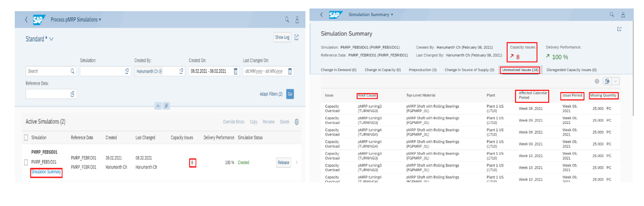Click SAP logo in Simulation Summary window
This screenshot has height=206, width=644.
pyautogui.click(x=335, y=15)
